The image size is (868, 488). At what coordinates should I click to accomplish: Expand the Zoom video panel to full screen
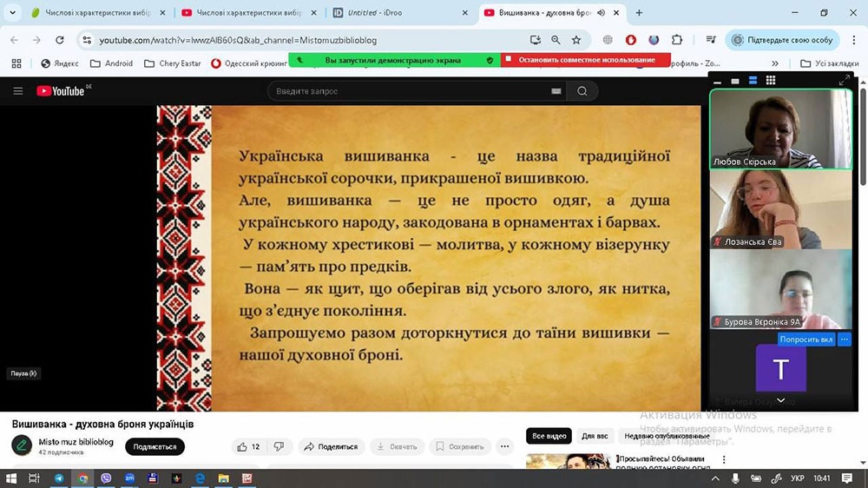click(x=844, y=81)
